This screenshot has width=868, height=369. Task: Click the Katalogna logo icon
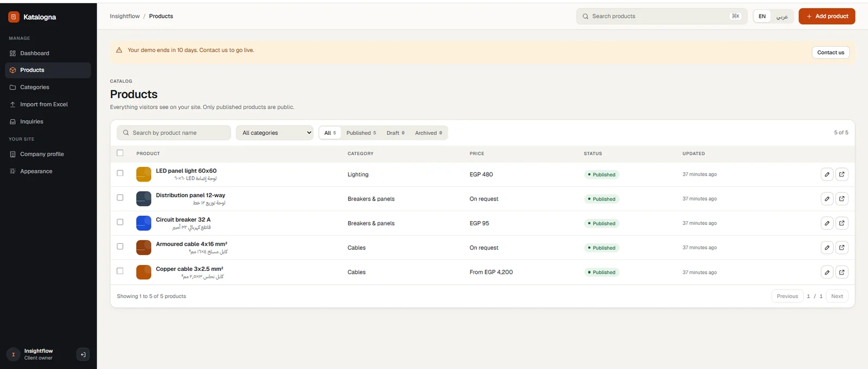point(14,17)
